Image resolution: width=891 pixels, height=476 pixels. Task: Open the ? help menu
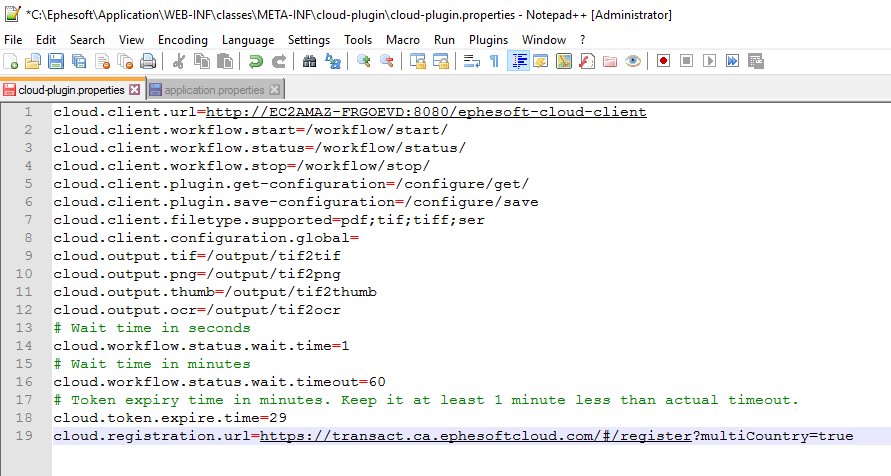[582, 40]
